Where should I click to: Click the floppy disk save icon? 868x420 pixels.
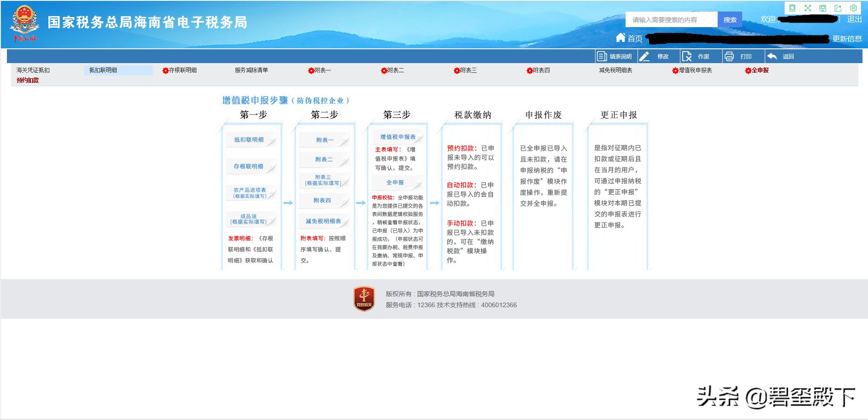(x=823, y=7)
